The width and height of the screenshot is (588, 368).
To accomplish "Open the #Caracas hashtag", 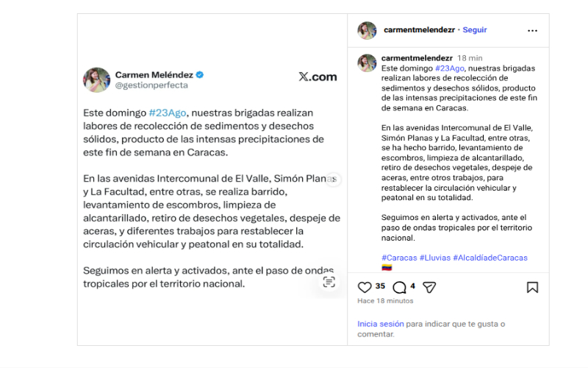I will pyautogui.click(x=399, y=258).
